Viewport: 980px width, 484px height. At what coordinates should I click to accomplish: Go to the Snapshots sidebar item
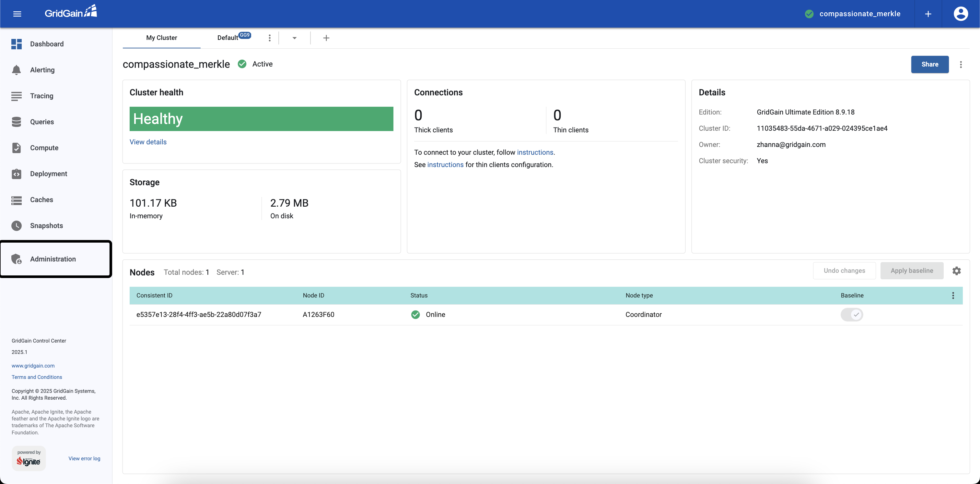pyautogui.click(x=56, y=225)
